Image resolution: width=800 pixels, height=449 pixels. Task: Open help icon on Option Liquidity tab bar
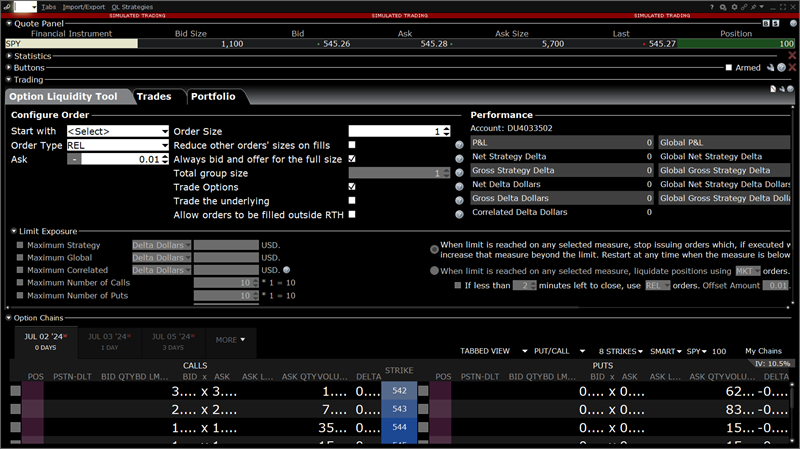click(x=790, y=89)
